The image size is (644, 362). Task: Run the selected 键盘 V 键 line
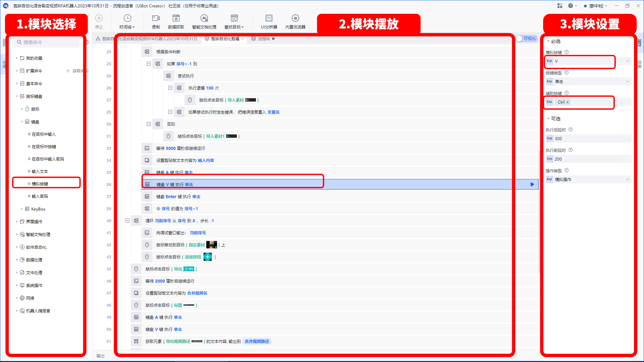point(532,184)
